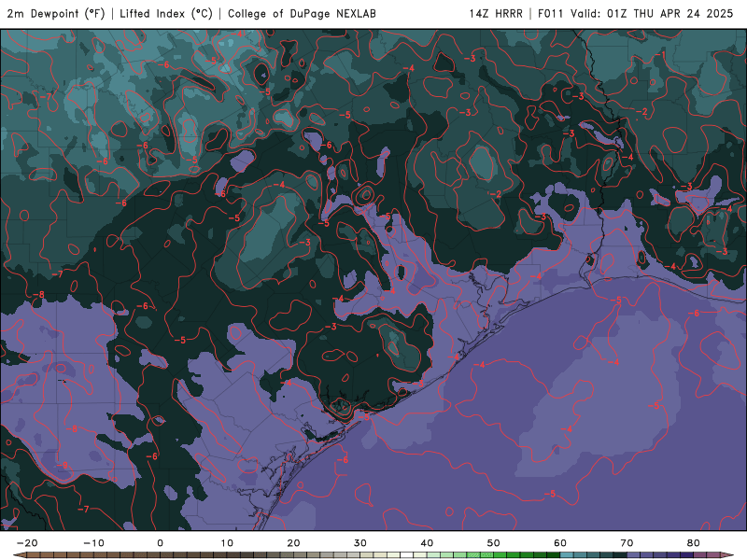Click the '-1' lifted index contour label
Viewport: 747px width, 560px height.
[x=660, y=55]
